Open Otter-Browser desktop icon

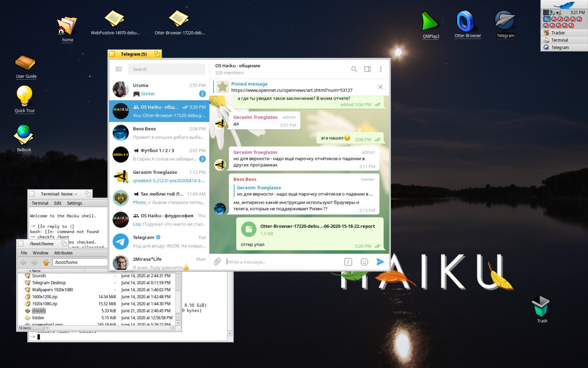tap(465, 21)
